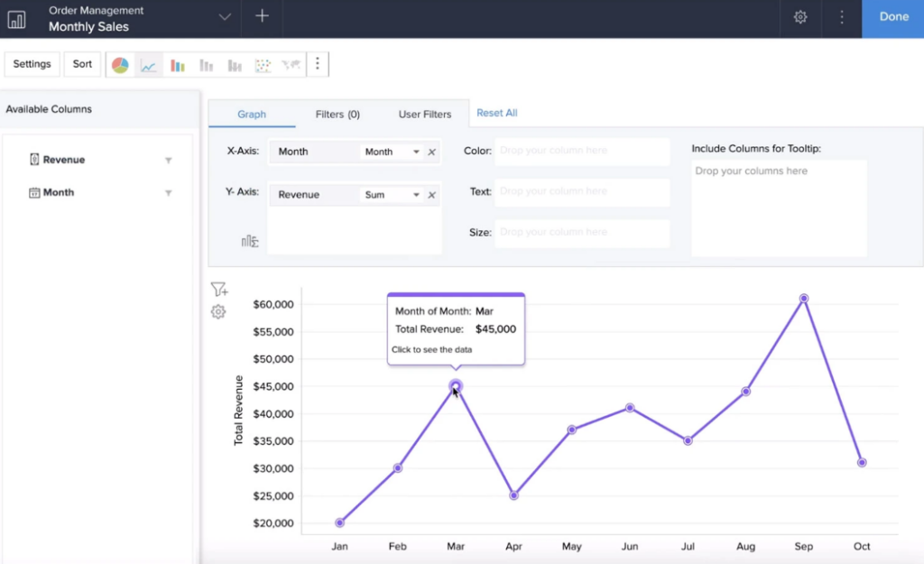924x564 pixels.
Task: Click the Done button
Action: click(892, 16)
